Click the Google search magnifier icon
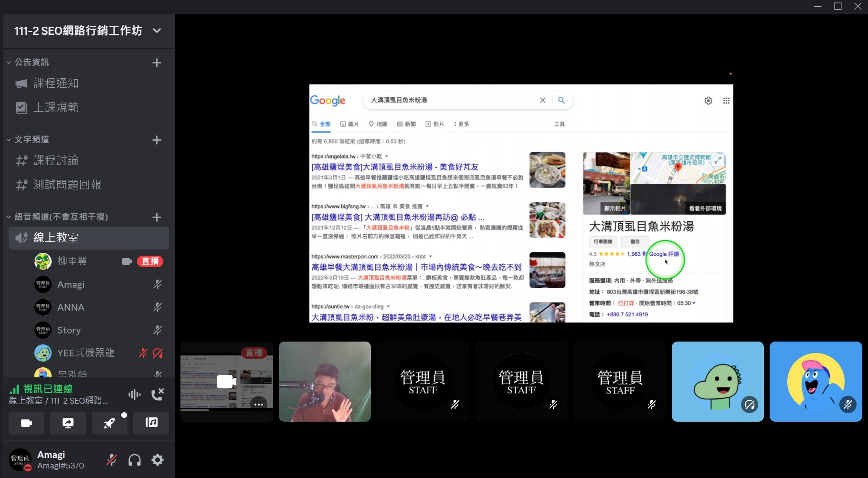 [x=561, y=100]
